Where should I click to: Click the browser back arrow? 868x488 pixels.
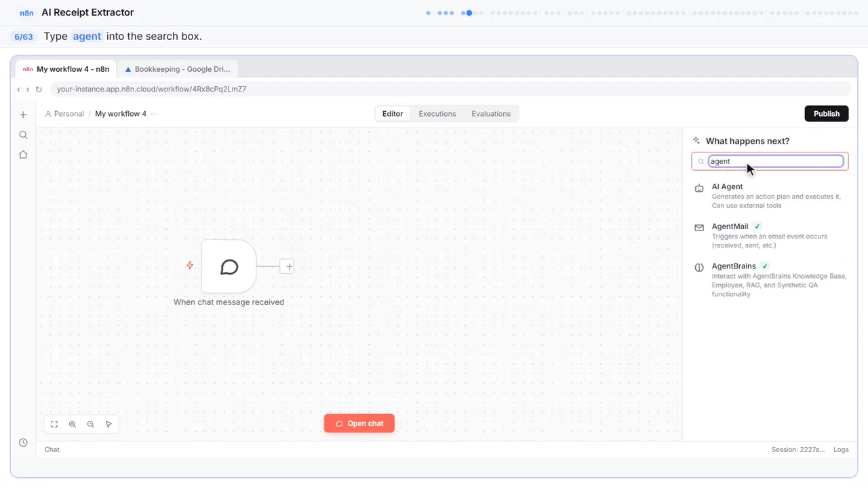[x=19, y=89]
